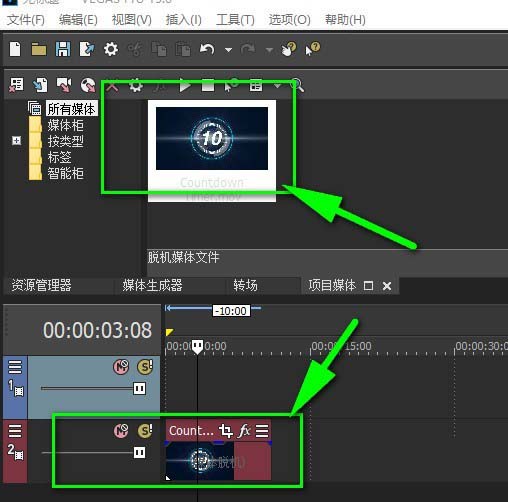Open a project with folder icon

click(x=39, y=50)
